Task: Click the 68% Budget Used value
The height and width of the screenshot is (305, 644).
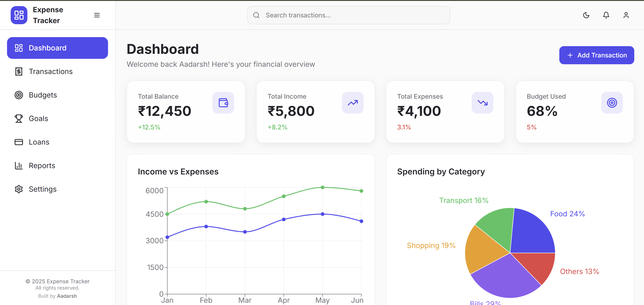Action: (x=542, y=111)
